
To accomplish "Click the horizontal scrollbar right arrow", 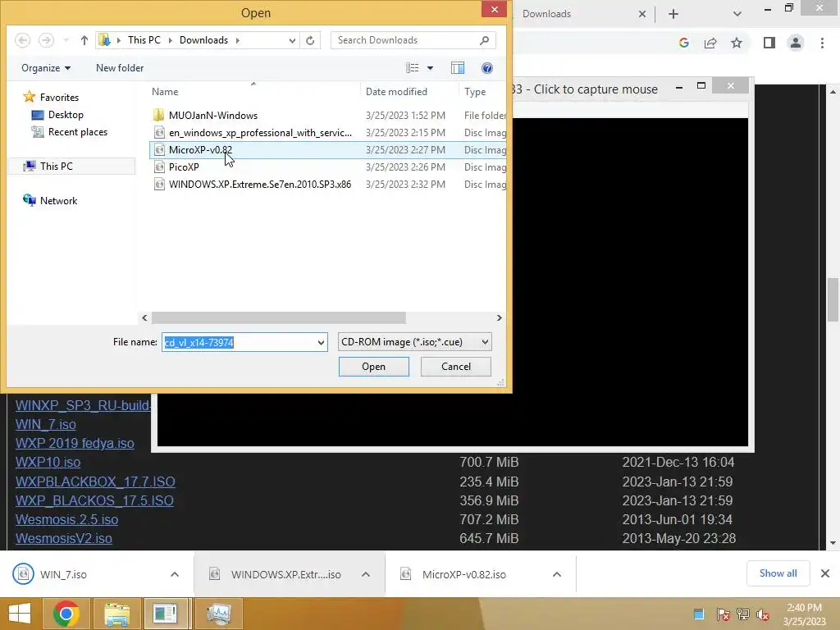I will 500,317.
